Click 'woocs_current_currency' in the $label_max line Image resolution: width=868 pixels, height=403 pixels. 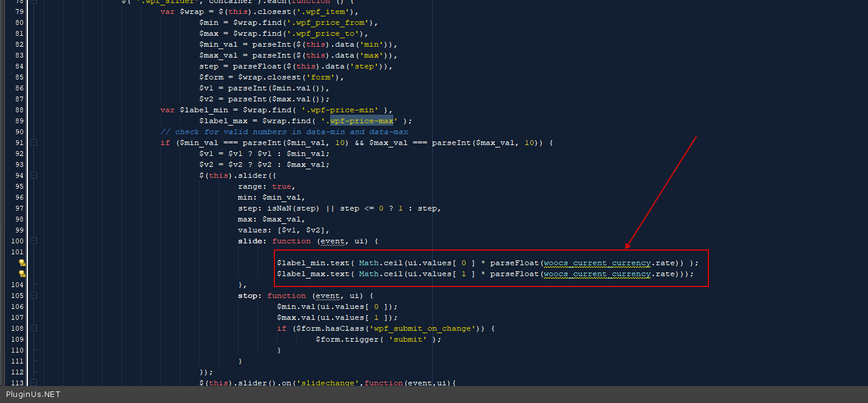point(597,274)
